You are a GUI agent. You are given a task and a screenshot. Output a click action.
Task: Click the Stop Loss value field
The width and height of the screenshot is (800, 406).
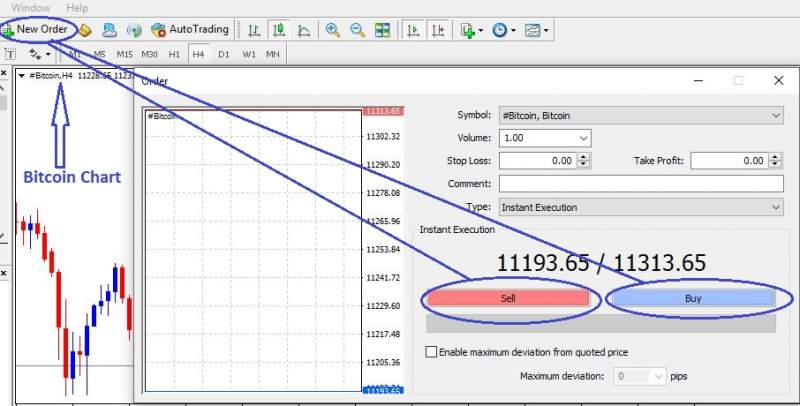click(x=538, y=161)
